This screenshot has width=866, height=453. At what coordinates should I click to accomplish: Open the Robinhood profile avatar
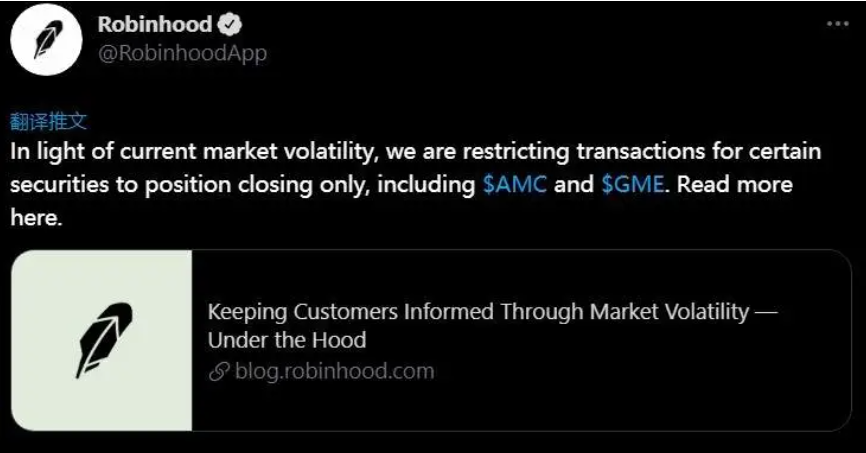[x=46, y=39]
